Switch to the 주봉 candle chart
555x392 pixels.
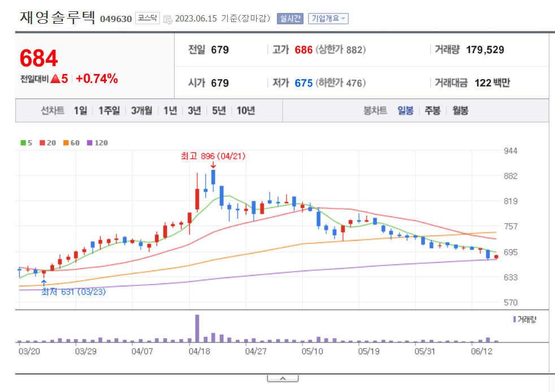click(x=432, y=111)
